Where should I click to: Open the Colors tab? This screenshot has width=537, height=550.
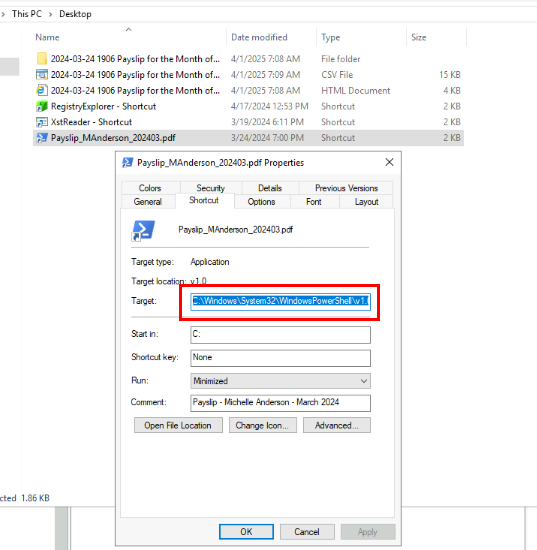tap(150, 188)
